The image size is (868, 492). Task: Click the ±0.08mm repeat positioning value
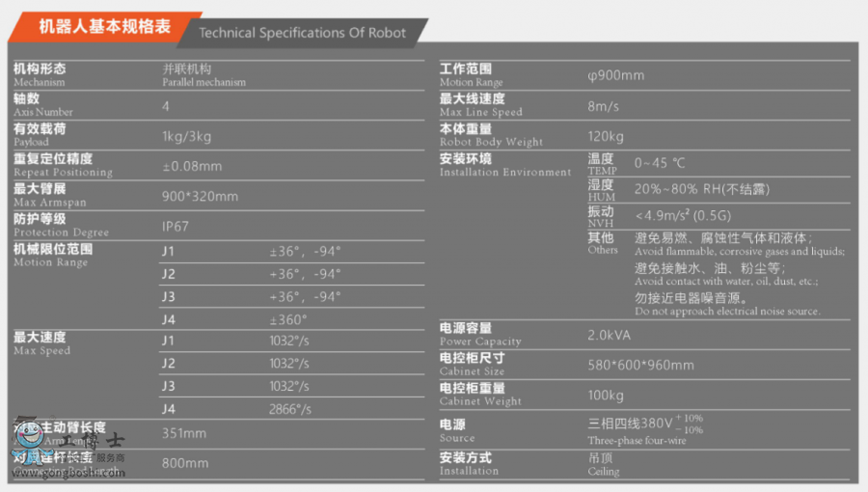tap(192, 166)
